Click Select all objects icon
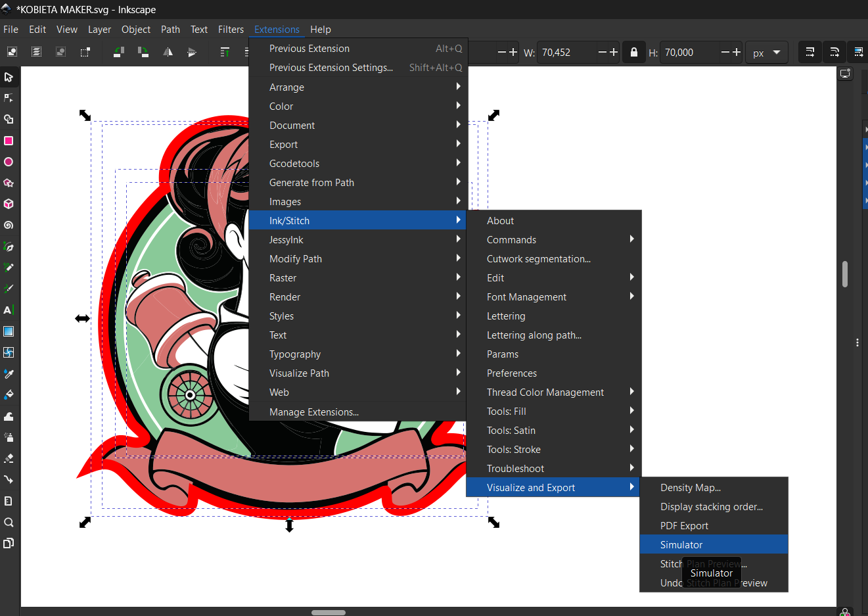 (12, 52)
